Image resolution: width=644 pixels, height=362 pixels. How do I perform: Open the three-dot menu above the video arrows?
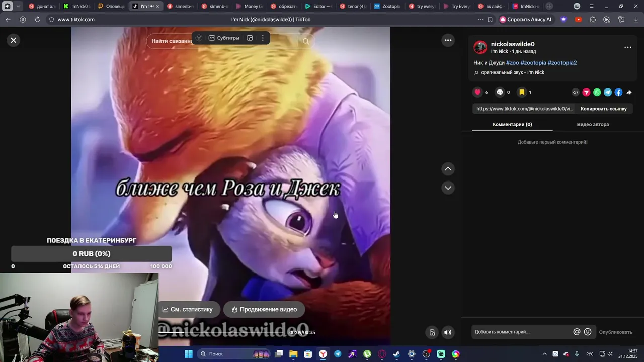point(448,40)
